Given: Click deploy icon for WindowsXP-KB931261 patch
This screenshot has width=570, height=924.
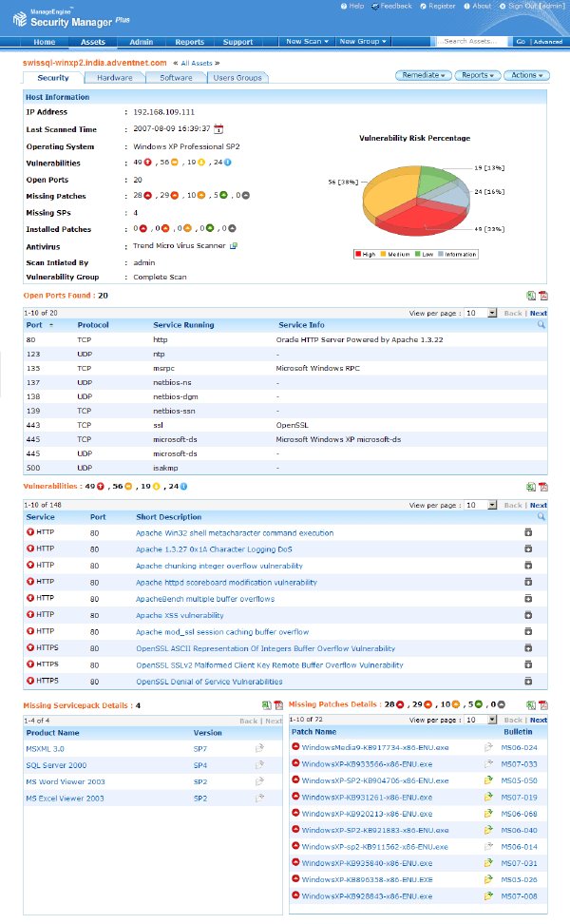Looking at the screenshot, I should [488, 797].
